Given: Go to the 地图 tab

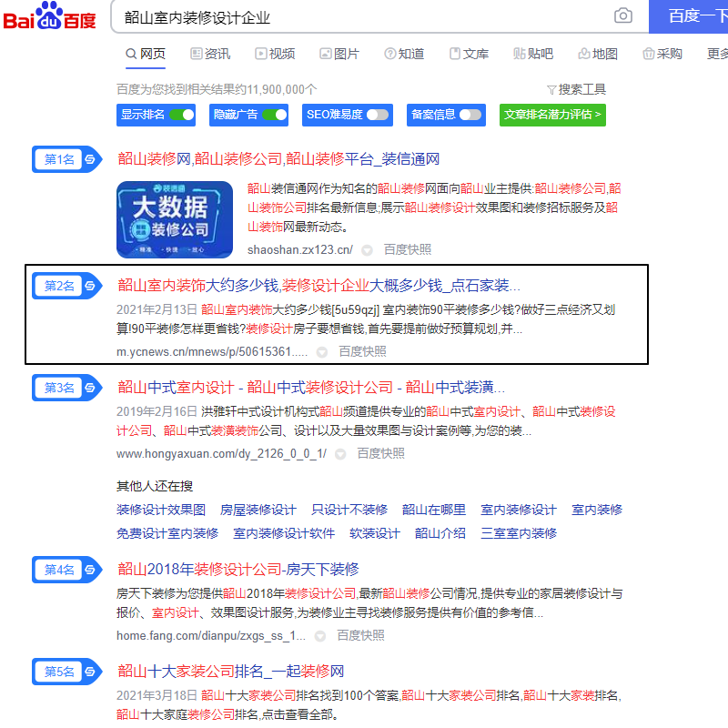Looking at the screenshot, I should point(598,54).
